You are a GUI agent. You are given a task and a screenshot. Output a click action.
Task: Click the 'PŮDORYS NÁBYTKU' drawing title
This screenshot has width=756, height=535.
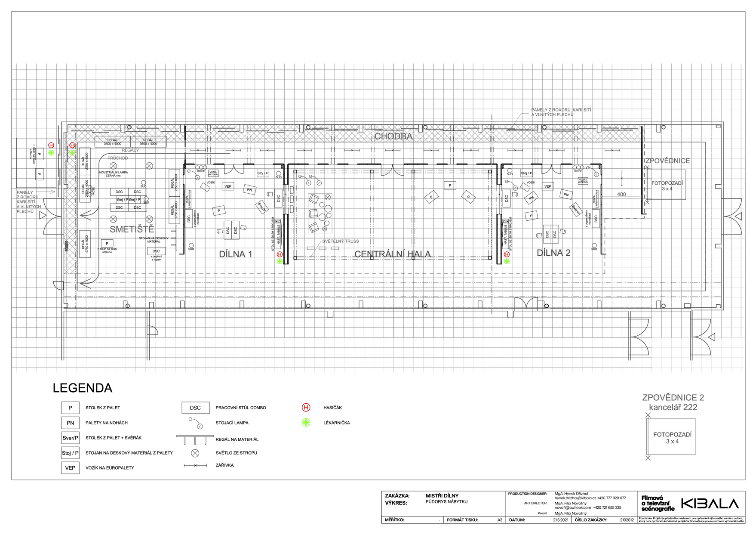click(446, 502)
